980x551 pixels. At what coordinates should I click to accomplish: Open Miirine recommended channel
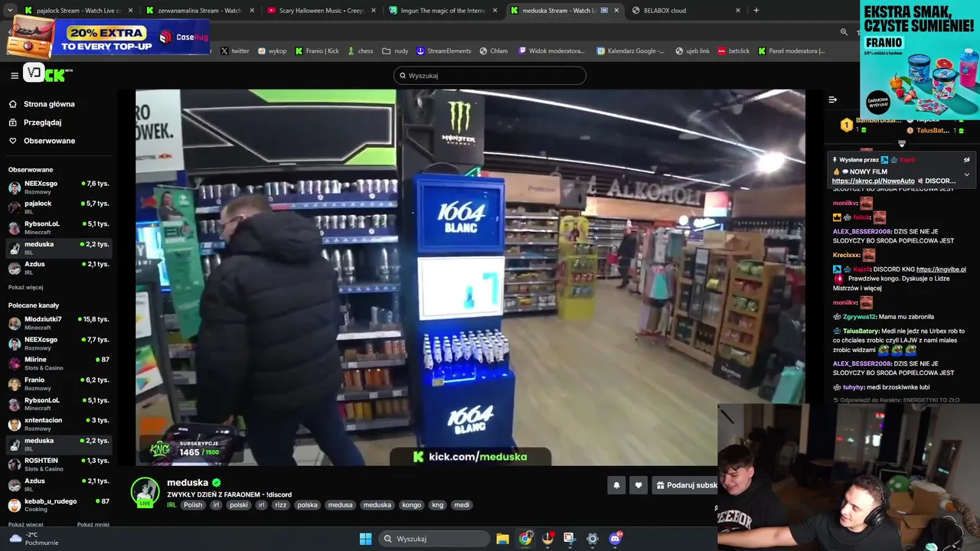click(59, 364)
